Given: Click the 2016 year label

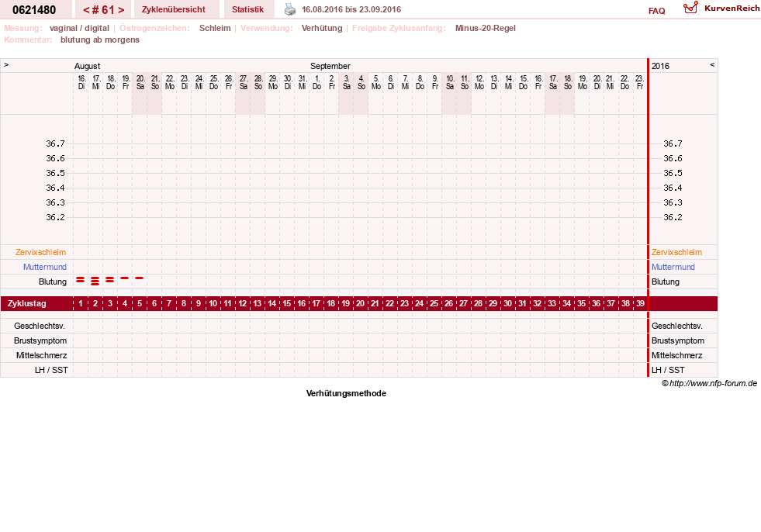Looking at the screenshot, I should point(660,66).
